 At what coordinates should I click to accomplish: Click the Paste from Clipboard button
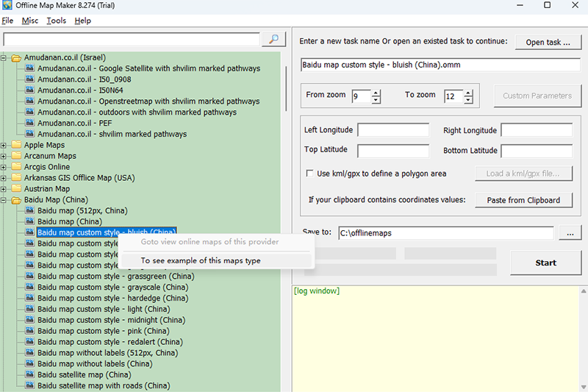pyautogui.click(x=523, y=200)
